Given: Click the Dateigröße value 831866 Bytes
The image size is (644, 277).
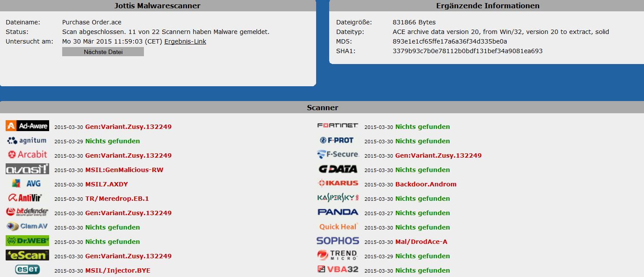Looking at the screenshot, I should (414, 22).
